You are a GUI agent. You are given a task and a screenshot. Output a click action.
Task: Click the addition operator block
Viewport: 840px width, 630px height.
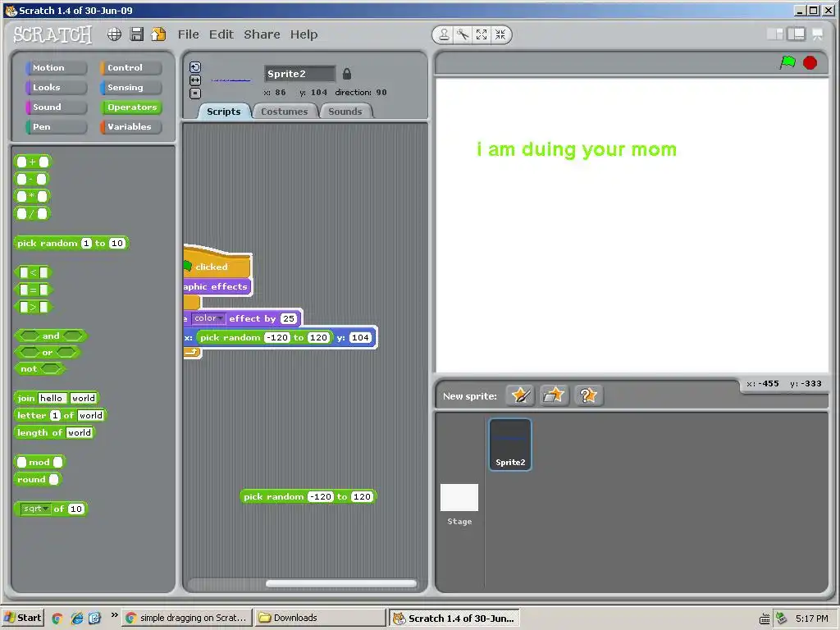coord(32,162)
